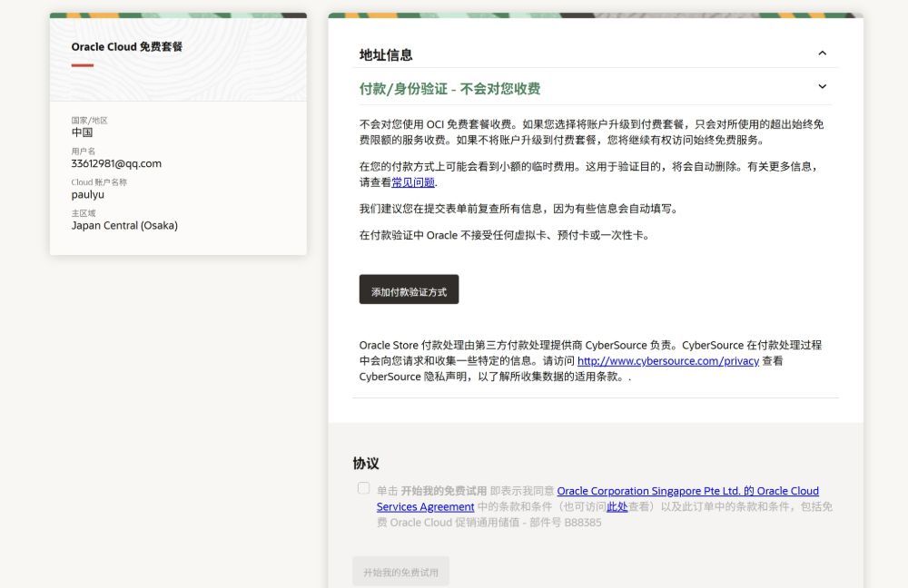
Task: Click the 主区域 label
Action: (x=84, y=213)
